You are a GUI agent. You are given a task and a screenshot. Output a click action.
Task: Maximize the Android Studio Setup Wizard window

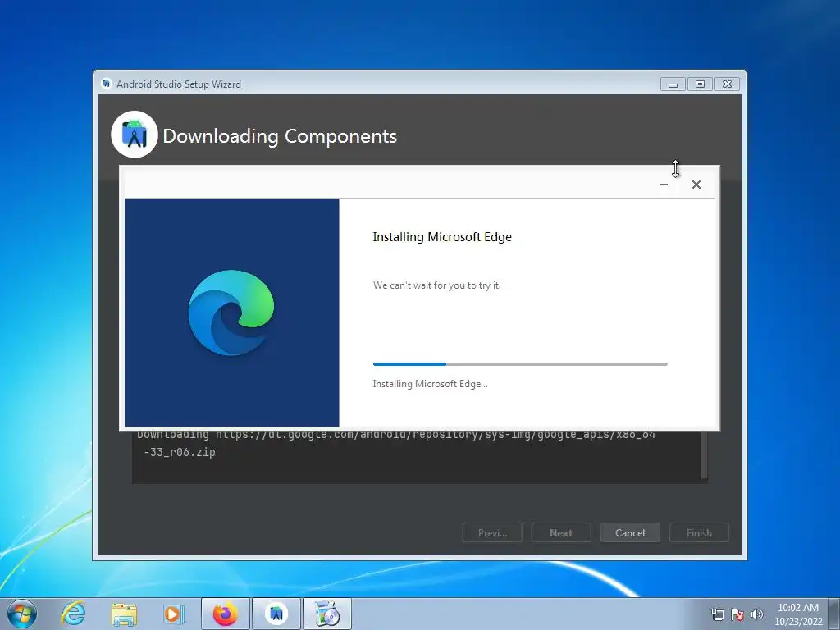(700, 84)
